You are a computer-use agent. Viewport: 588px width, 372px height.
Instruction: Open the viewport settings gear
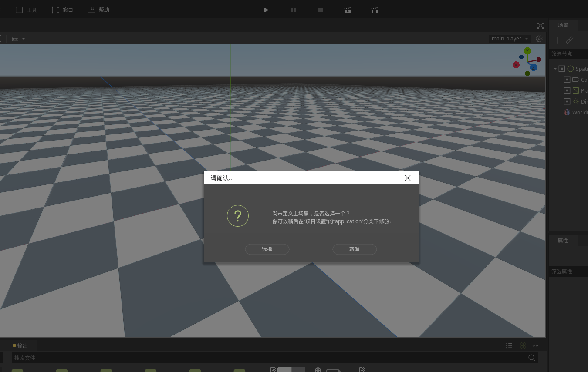tap(539, 39)
